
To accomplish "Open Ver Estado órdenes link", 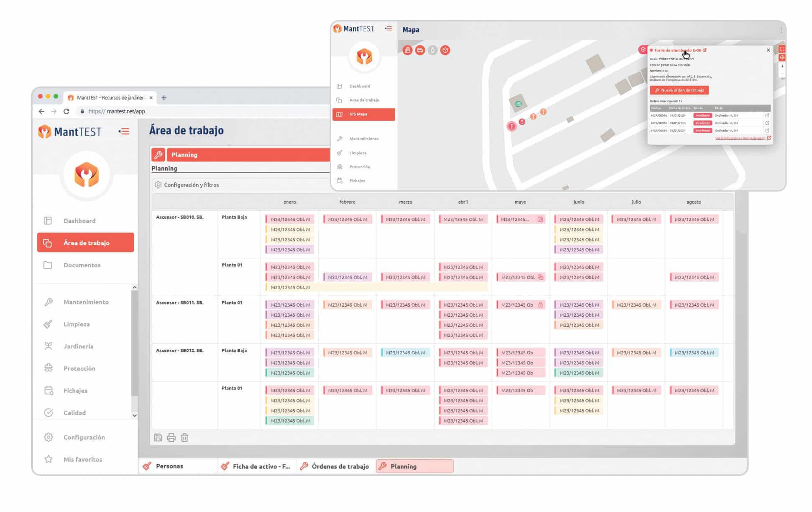I will point(741,138).
